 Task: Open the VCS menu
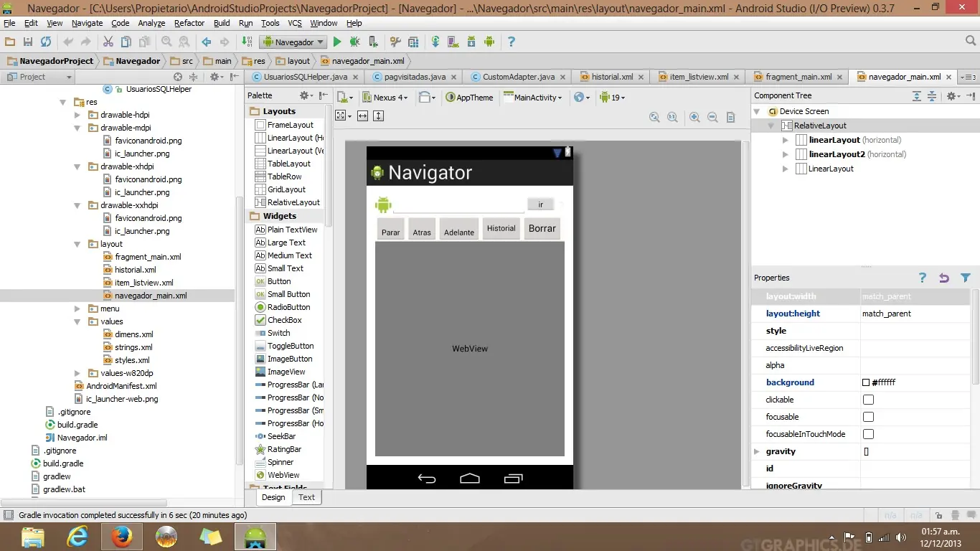pos(295,23)
